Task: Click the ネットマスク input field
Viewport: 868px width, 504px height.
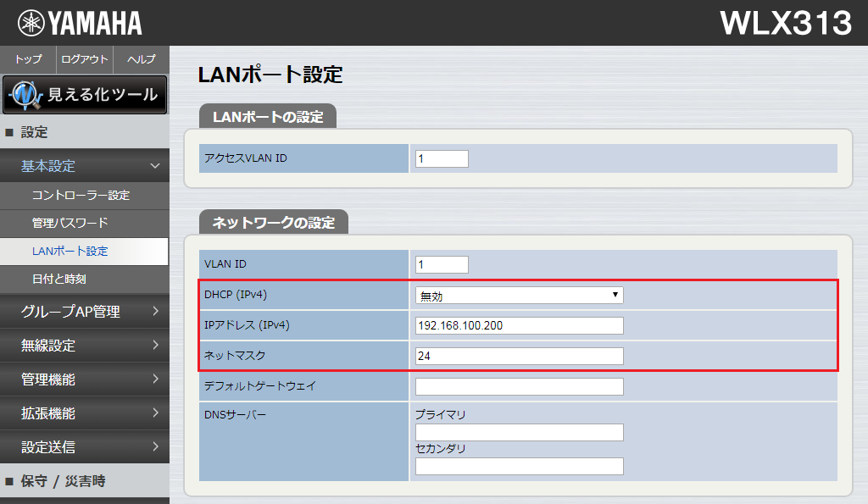Action: tap(517, 356)
